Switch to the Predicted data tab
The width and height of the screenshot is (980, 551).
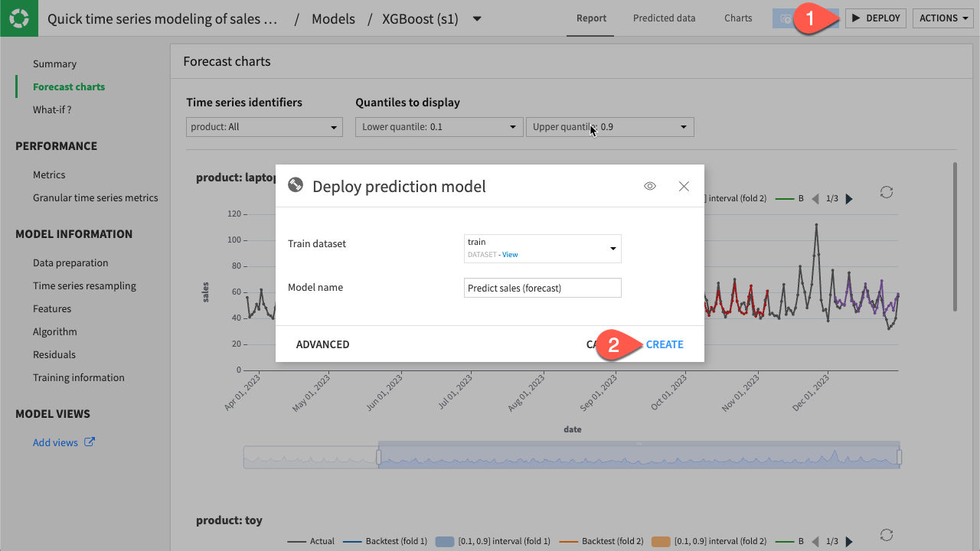663,18
